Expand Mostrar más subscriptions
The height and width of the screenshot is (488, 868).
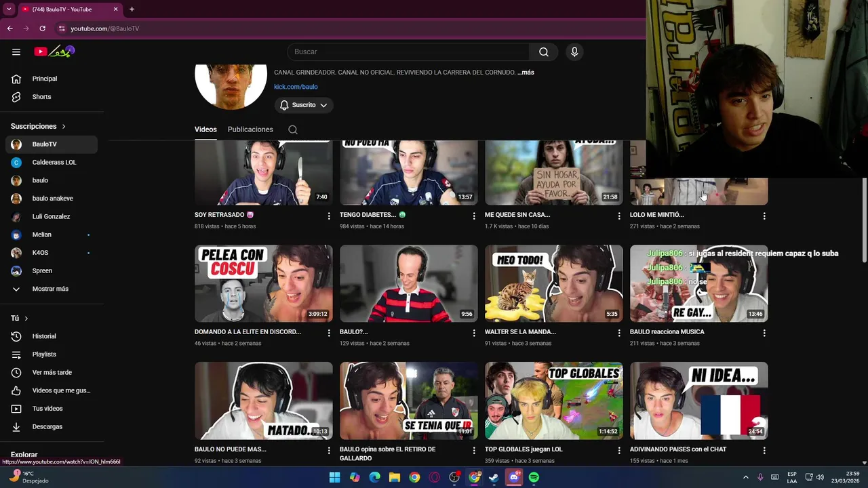tap(52, 289)
